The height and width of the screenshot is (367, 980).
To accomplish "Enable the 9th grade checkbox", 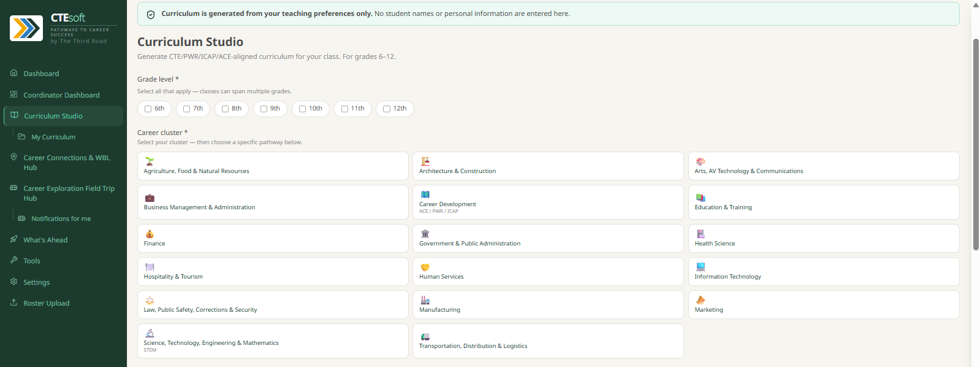I will click(264, 109).
